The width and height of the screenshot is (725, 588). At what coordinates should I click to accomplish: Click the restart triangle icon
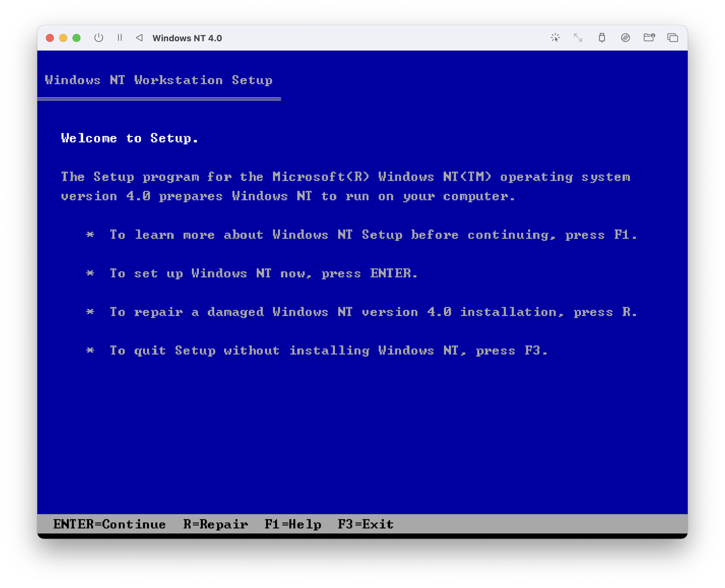pyautogui.click(x=139, y=38)
